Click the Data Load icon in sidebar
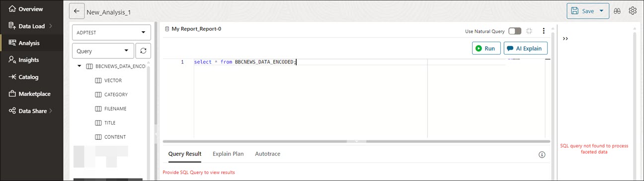644x181 pixels. point(12,26)
